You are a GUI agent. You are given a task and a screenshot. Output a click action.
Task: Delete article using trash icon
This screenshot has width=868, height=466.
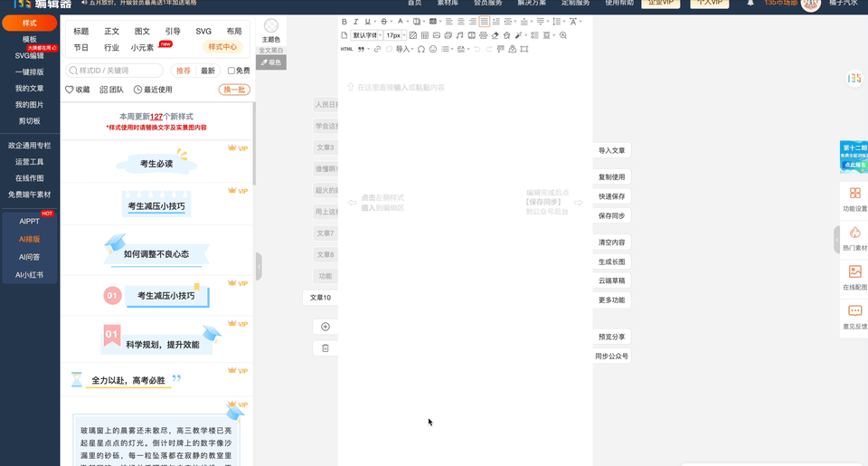click(x=325, y=348)
